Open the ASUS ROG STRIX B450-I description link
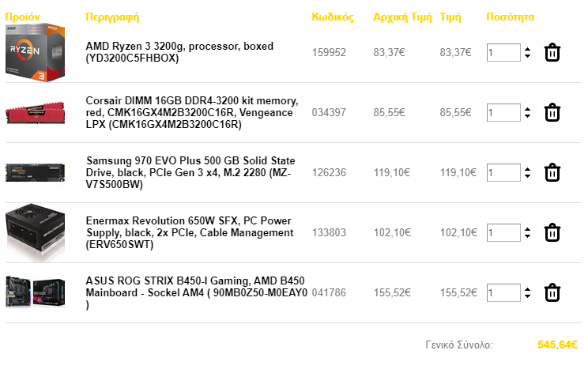 click(197, 292)
